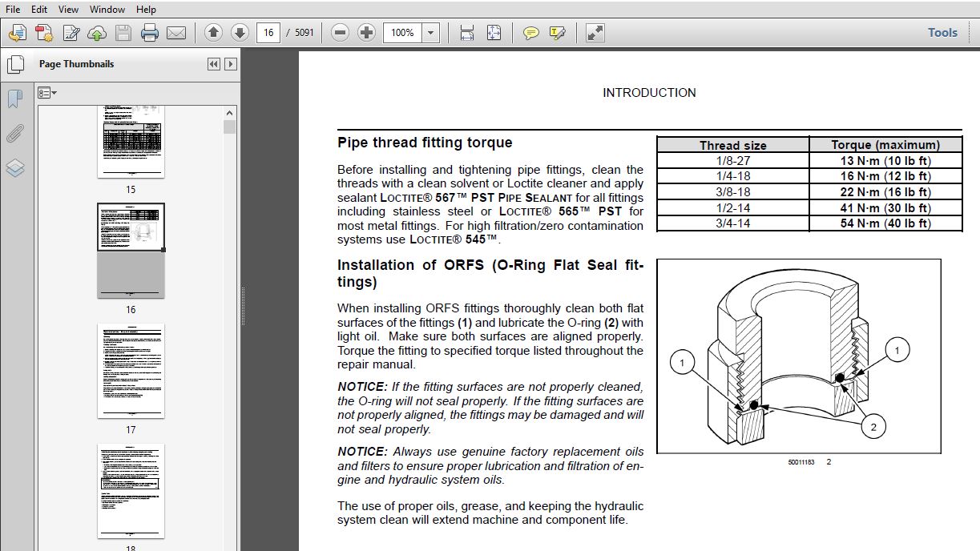The image size is (980, 551).
Task: Open the Bookmarks sidebar panel
Action: click(x=14, y=99)
